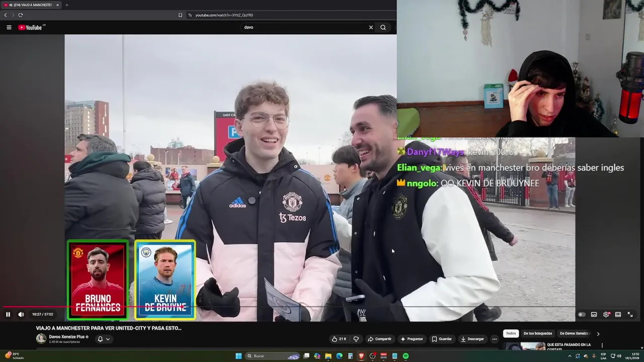Click the youtube.com address bar URL

pos(224,15)
